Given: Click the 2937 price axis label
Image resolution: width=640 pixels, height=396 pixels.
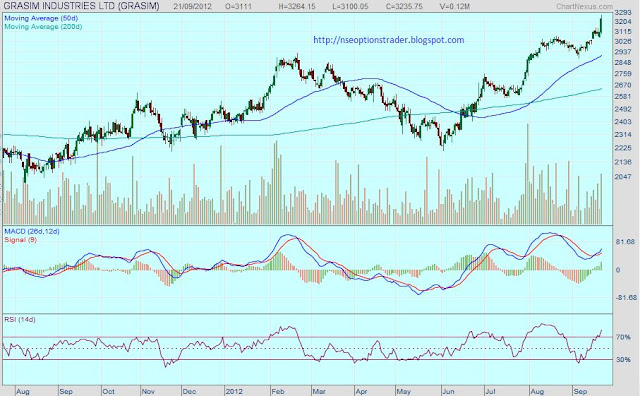Looking at the screenshot, I should (x=623, y=52).
